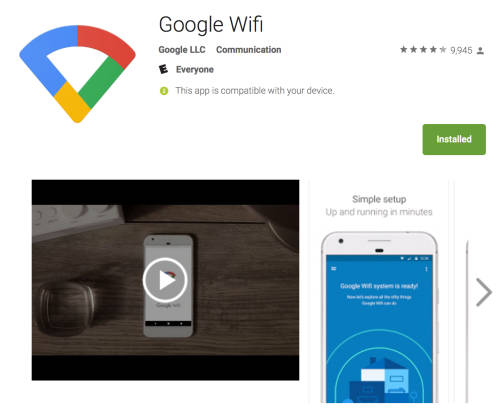The width and height of the screenshot is (500, 420).
Task: Click the Everyone rating label
Action: pyautogui.click(x=195, y=69)
